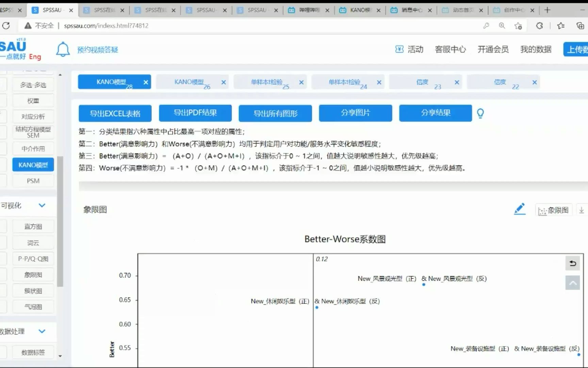
Task: Switch to 信度 22 result tab
Action: (503, 82)
